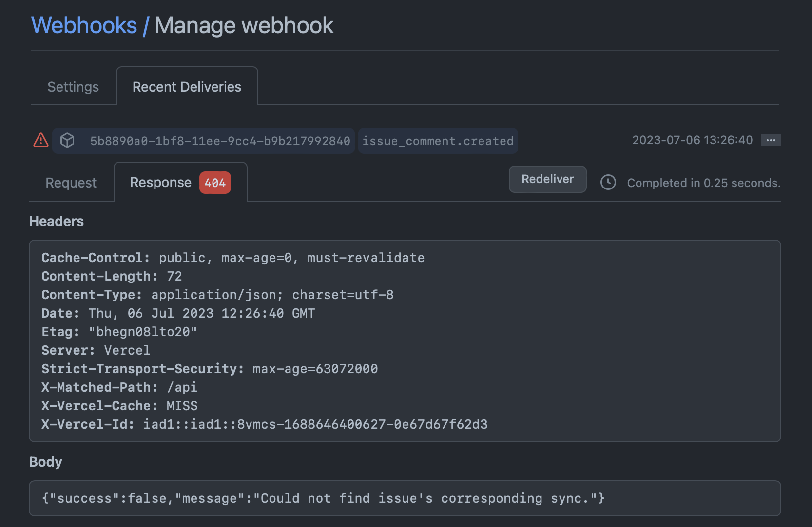Click the delivery GUID 5b8890a0 badge

tap(220, 141)
